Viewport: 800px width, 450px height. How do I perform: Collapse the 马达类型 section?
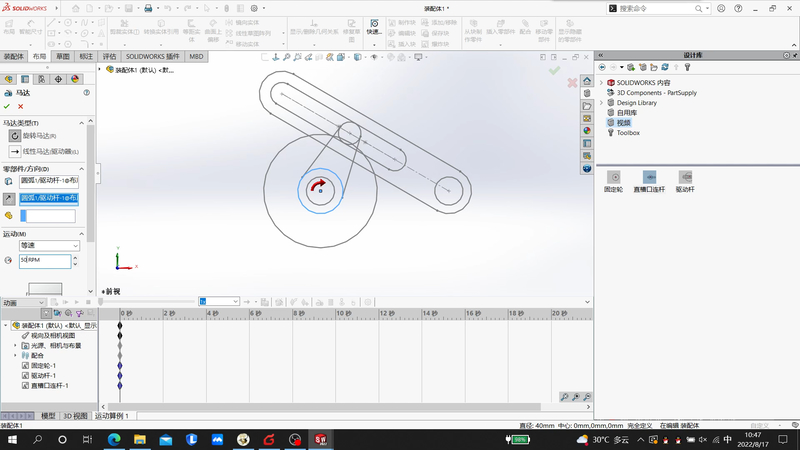point(82,123)
